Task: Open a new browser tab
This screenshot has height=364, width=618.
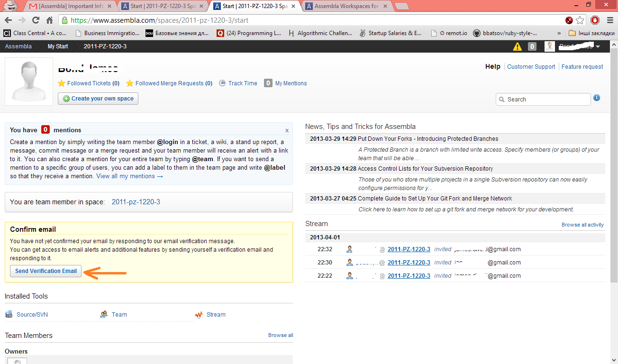Action: point(401,6)
